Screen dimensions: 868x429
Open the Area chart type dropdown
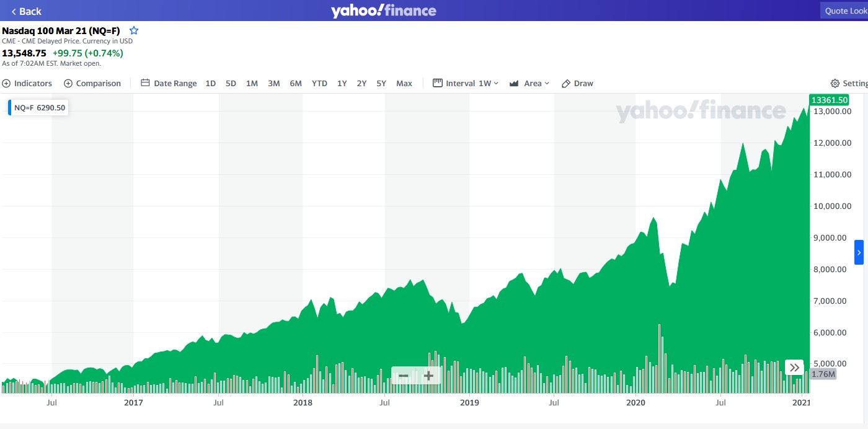click(x=529, y=83)
